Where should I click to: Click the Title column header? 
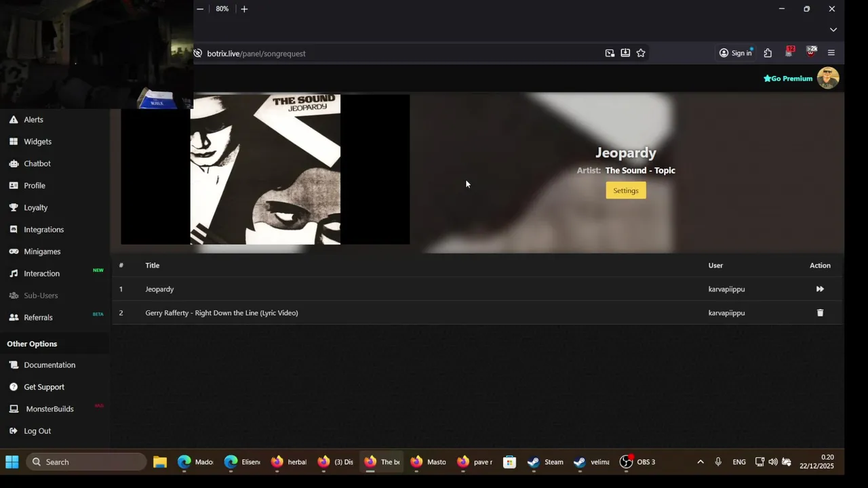click(152, 266)
